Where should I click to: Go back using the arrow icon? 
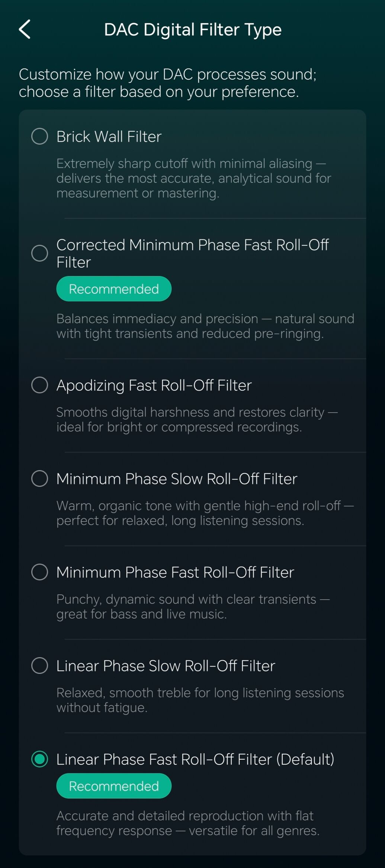tap(25, 29)
